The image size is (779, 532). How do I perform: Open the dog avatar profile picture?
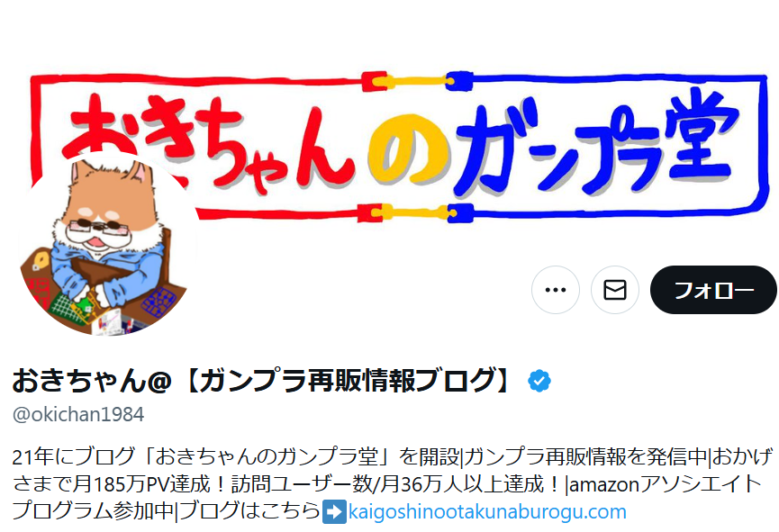pyautogui.click(x=108, y=245)
